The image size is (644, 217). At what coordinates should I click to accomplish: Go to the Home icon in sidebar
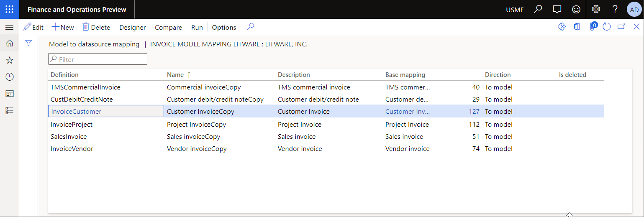point(9,43)
